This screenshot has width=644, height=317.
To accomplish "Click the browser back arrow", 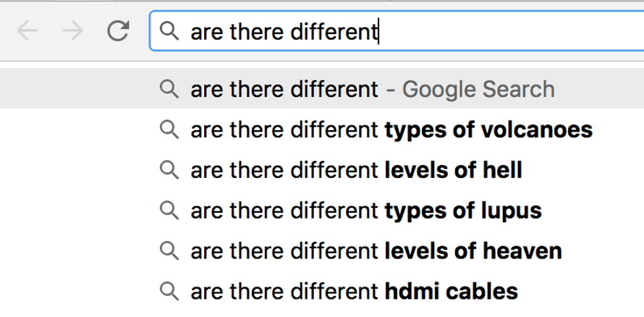I will click(x=27, y=31).
